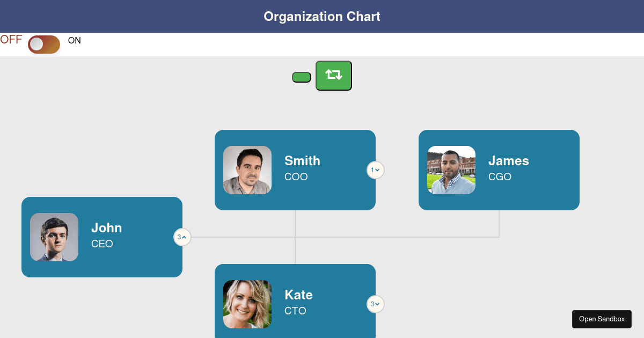Expand Kate's three reports badge
The image size is (644, 338).
375,304
